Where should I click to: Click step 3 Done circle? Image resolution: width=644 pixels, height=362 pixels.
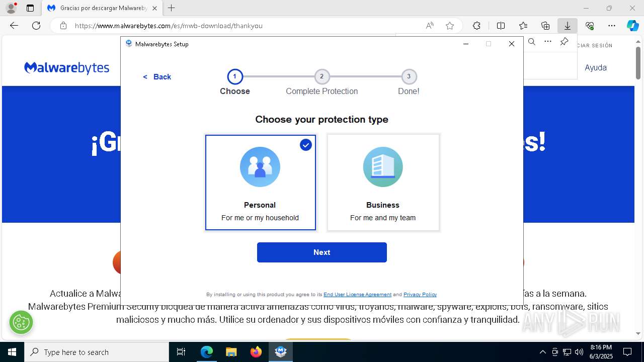(x=409, y=77)
